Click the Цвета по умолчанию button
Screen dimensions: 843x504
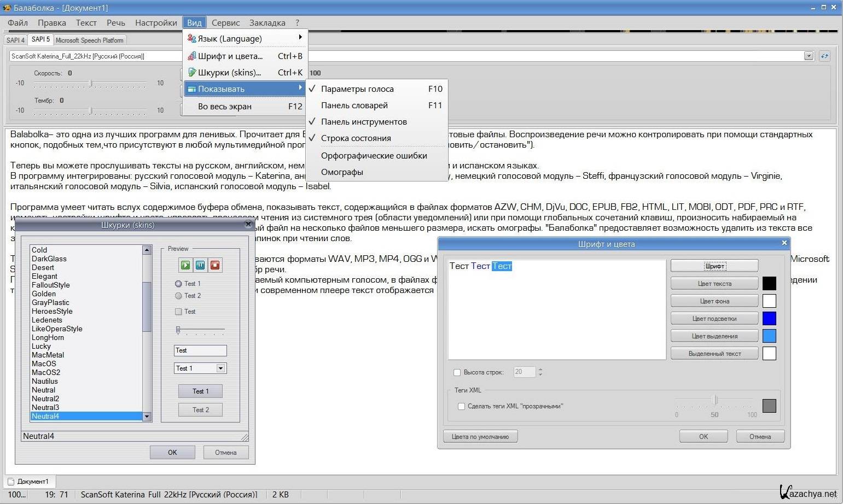point(480,436)
